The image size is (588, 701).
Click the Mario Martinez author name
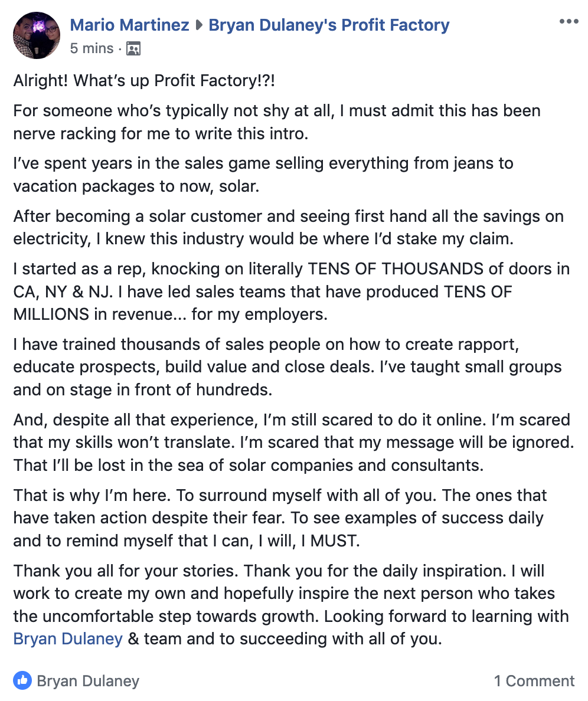coord(130,25)
